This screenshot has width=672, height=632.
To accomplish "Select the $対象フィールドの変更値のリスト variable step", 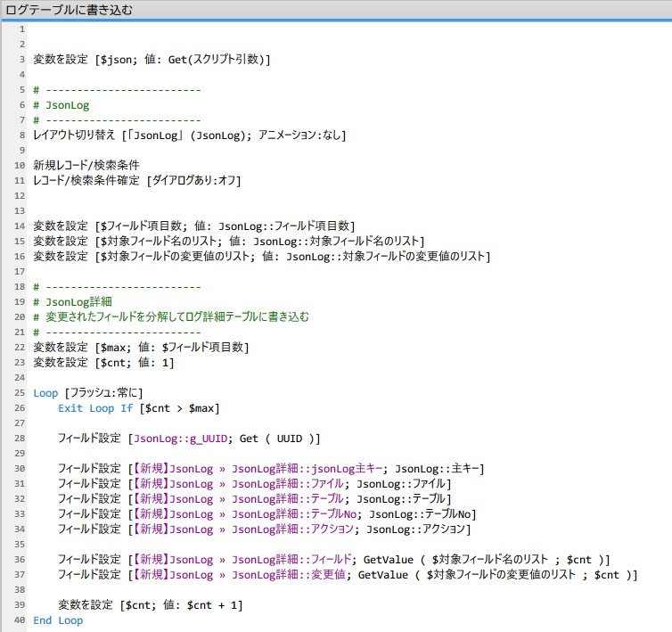I will pyautogui.click(x=261, y=256).
